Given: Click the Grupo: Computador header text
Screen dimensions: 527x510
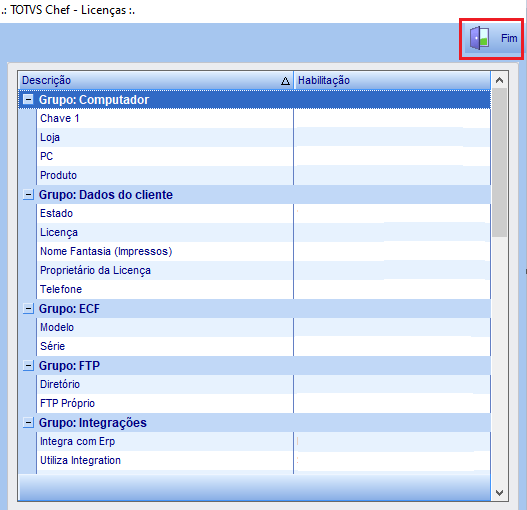Looking at the screenshot, I should point(94,100).
